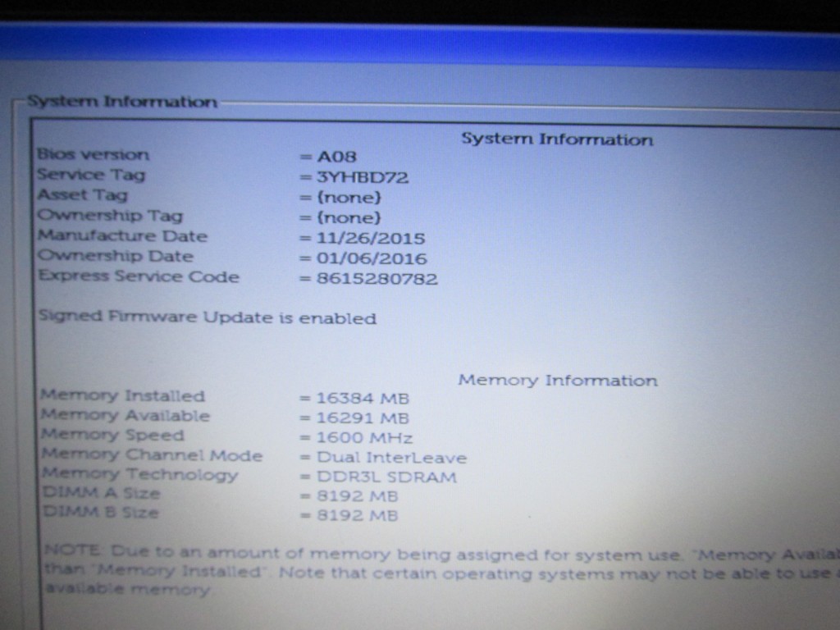
Task: Select the 'Ownership Date' label
Action: (116, 256)
